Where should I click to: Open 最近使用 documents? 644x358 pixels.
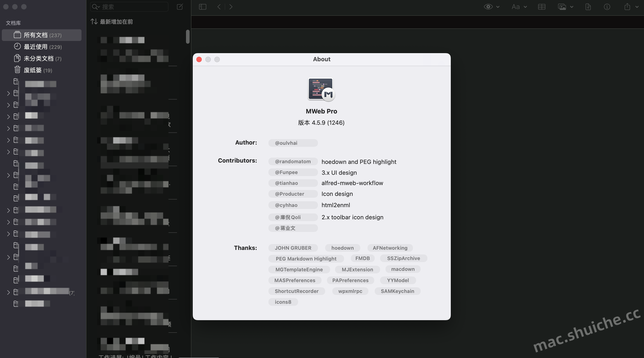41,47
